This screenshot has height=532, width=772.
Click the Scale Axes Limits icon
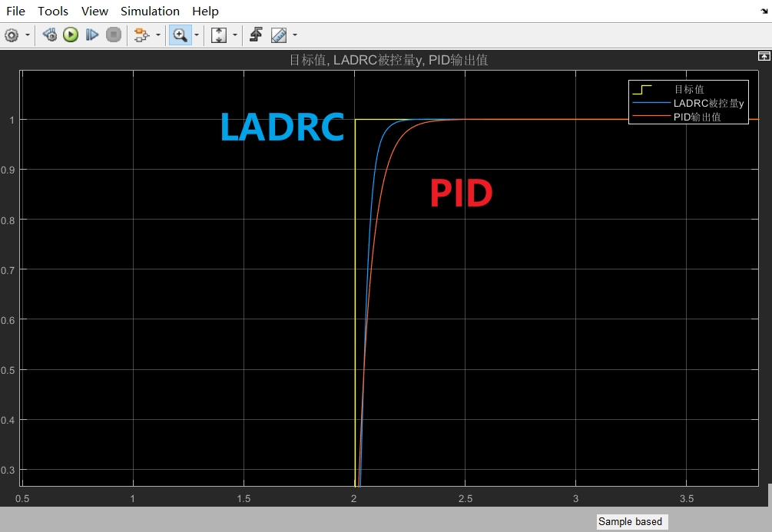(219, 35)
